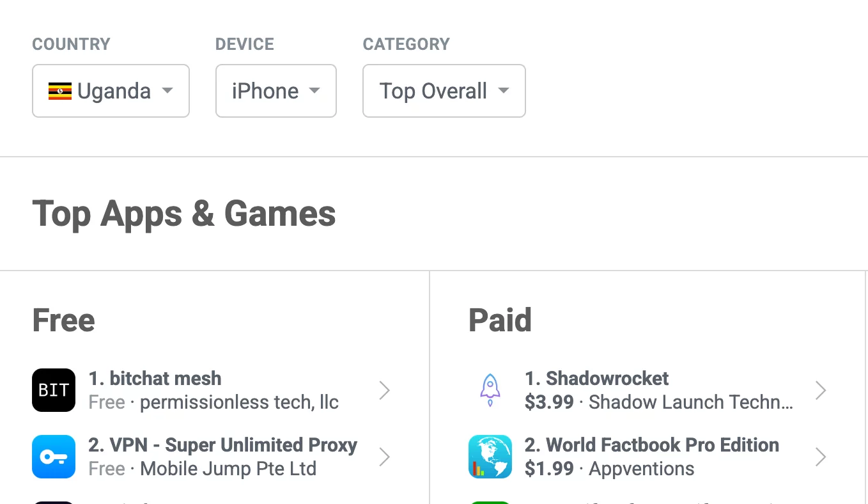
Task: Click chevron arrow beside VPN Super Unlimited
Action: click(384, 457)
